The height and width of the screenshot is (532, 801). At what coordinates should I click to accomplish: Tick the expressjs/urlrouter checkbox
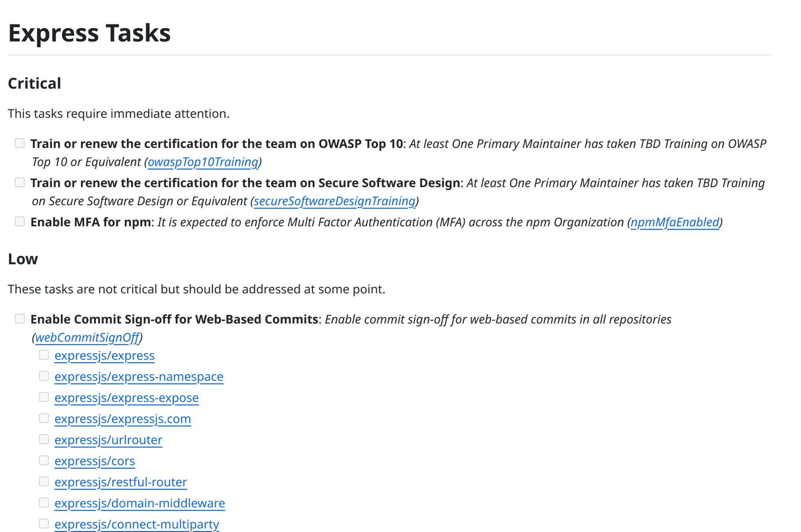[44, 439]
